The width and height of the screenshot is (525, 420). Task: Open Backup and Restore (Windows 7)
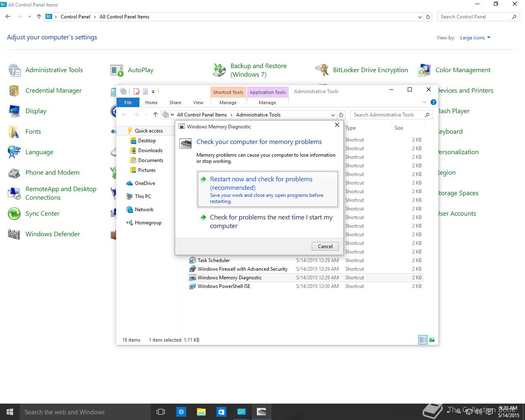coord(250,70)
